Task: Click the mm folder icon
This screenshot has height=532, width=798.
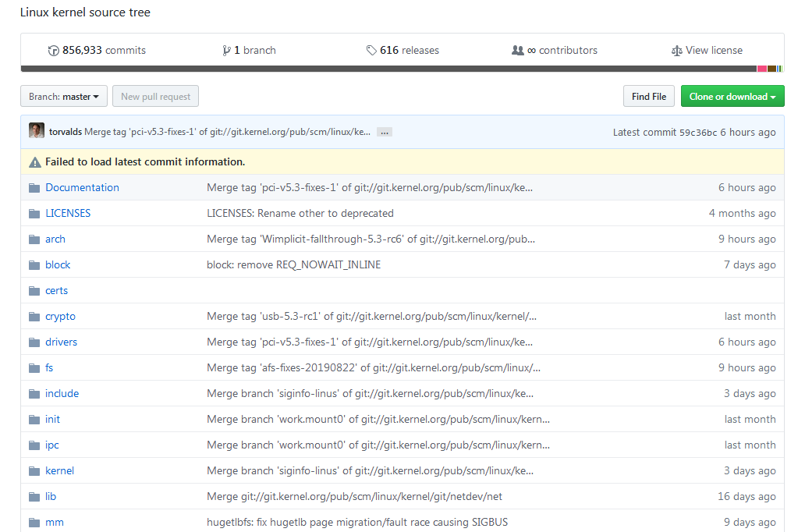Action: pyautogui.click(x=34, y=523)
